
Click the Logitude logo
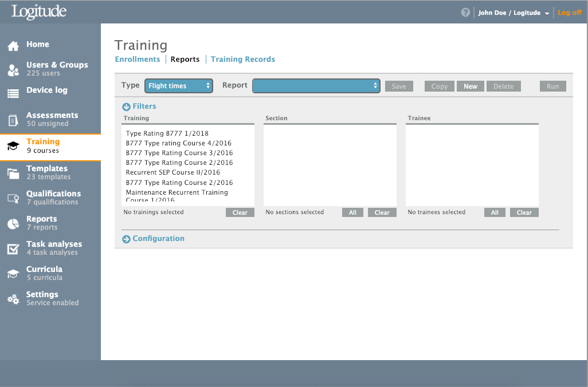click(39, 11)
